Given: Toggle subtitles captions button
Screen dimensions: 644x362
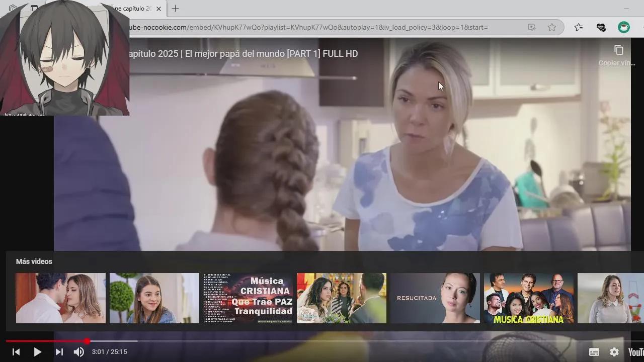Looking at the screenshot, I should [x=594, y=352].
